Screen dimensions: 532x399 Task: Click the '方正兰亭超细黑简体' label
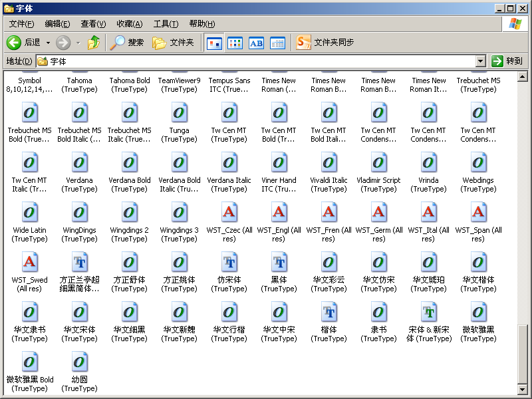(x=79, y=285)
